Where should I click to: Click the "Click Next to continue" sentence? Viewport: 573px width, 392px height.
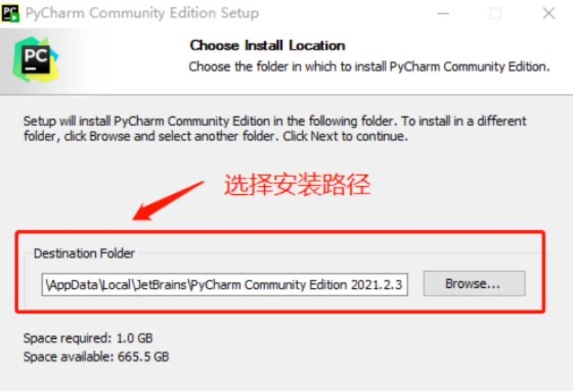345,136
